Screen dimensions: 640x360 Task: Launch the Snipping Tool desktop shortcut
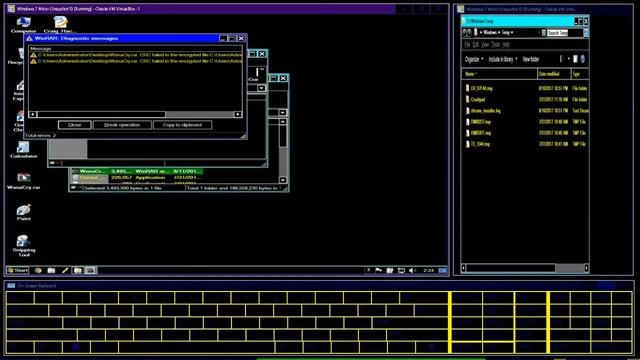(23, 245)
